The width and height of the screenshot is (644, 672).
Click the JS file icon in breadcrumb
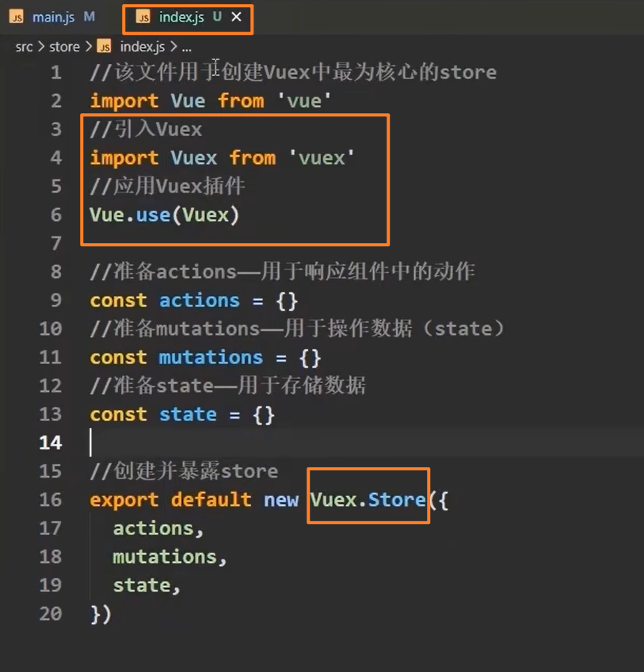click(x=105, y=46)
